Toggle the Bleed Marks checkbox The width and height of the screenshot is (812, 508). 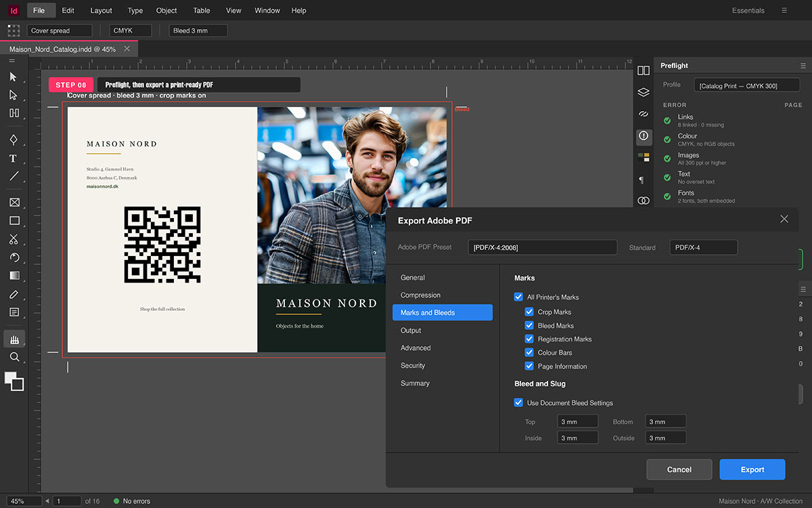(529, 326)
